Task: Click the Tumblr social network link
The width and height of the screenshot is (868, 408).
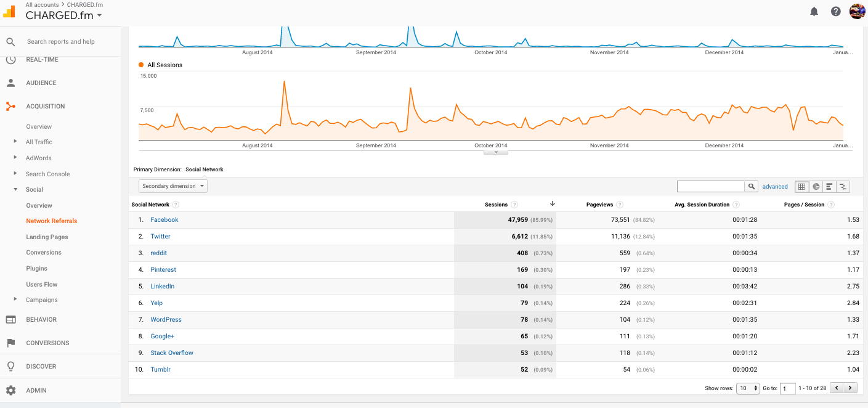Action: [x=160, y=369]
